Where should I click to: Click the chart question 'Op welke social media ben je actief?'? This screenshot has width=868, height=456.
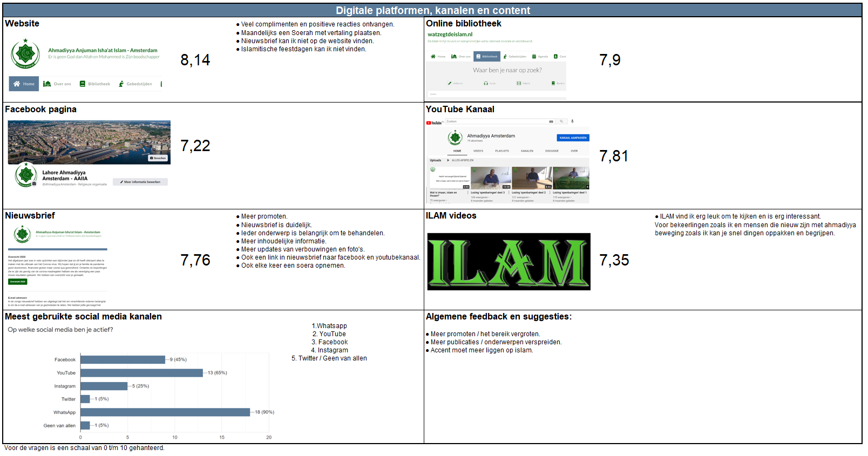pos(60,330)
